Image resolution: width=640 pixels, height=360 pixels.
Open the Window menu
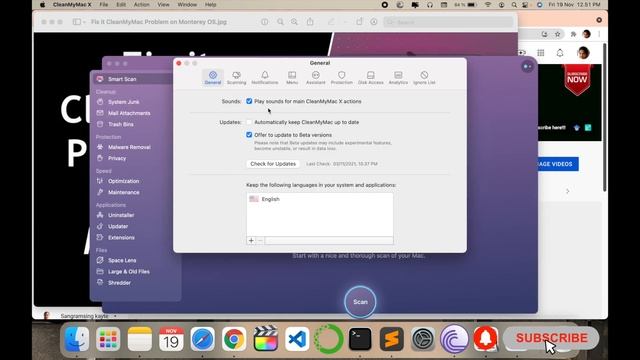pos(187,4)
